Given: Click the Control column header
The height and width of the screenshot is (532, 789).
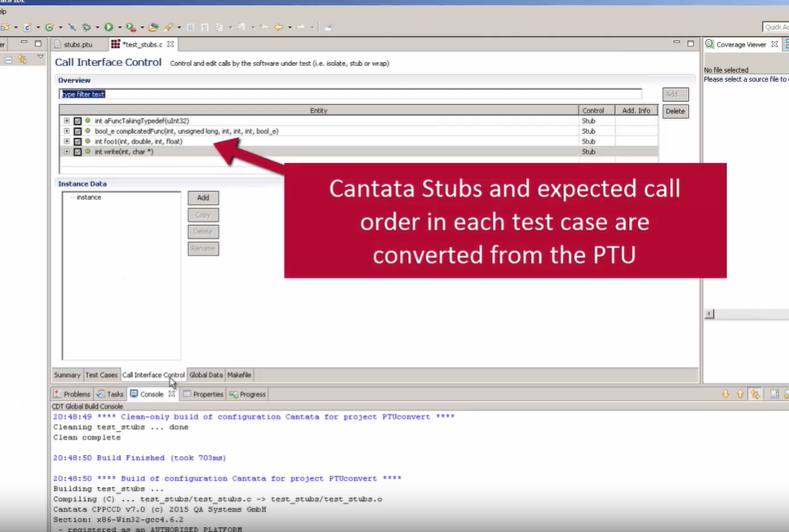Looking at the screenshot, I should 596,110.
